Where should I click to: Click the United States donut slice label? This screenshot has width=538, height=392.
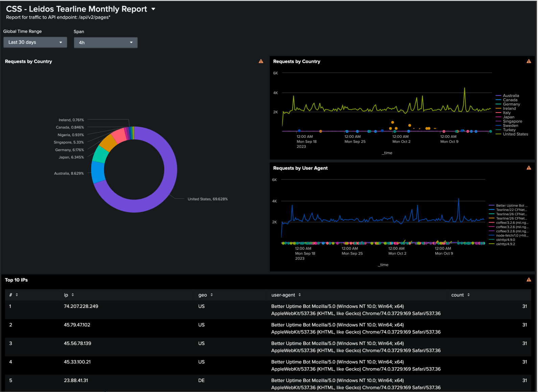click(207, 199)
